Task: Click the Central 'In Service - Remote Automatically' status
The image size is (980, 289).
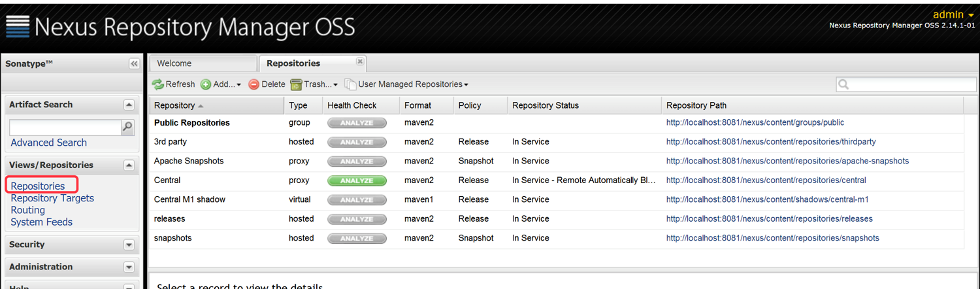Action: 584,180
